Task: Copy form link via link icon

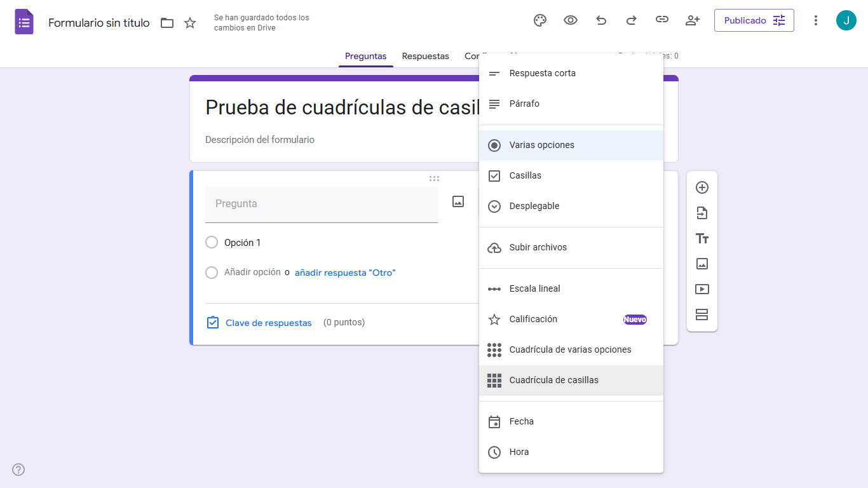Action: coord(662,20)
